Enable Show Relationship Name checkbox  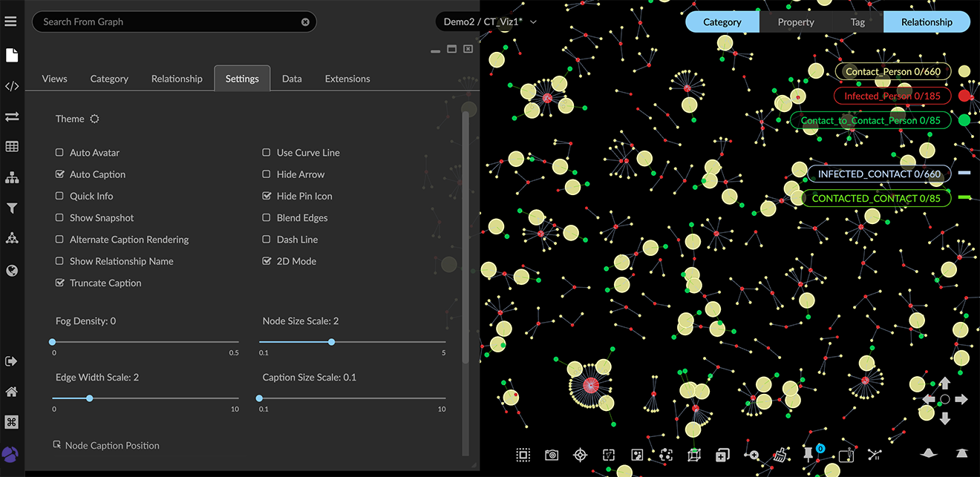59,261
